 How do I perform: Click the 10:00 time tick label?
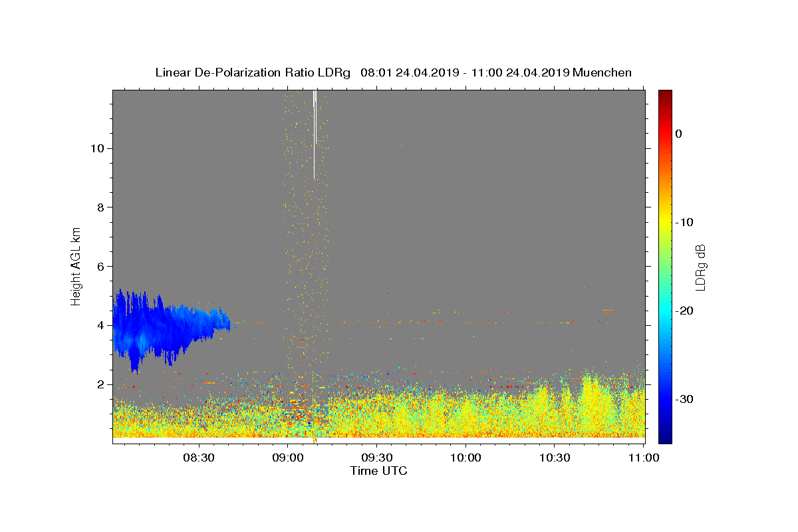pyautogui.click(x=465, y=458)
